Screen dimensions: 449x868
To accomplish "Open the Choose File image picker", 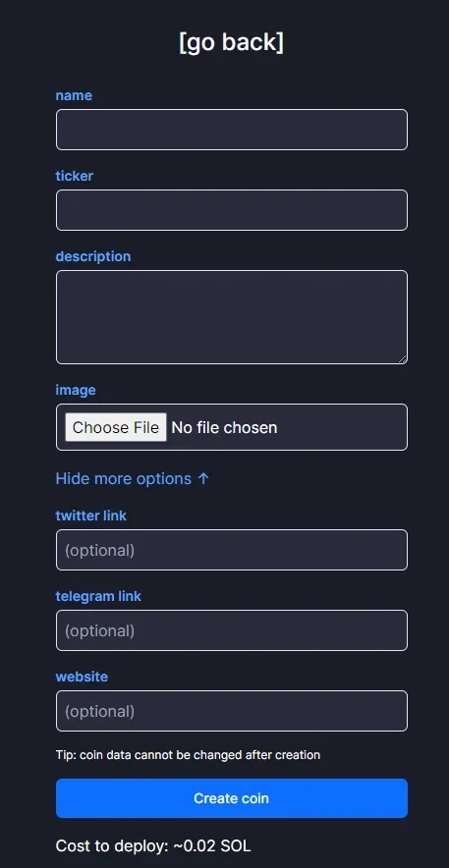I will point(116,427).
